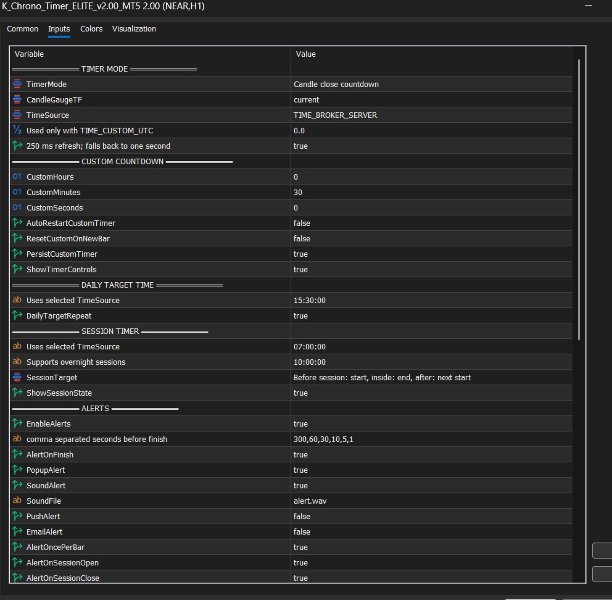This screenshot has height=600, width=612.
Task: Switch to the Visualization tab
Action: (134, 29)
